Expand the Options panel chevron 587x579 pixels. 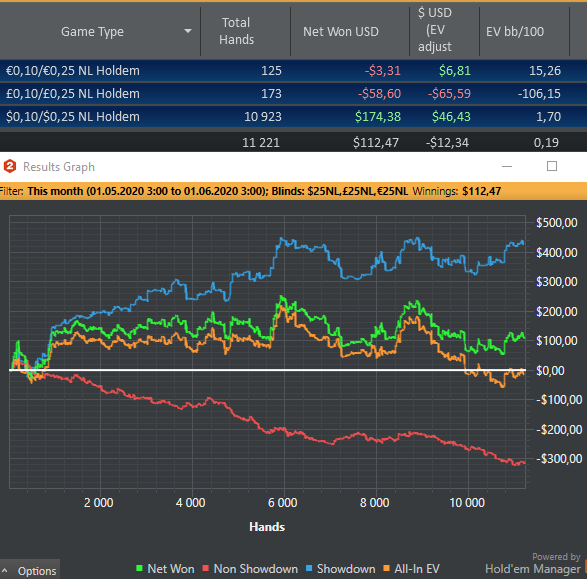[5, 571]
